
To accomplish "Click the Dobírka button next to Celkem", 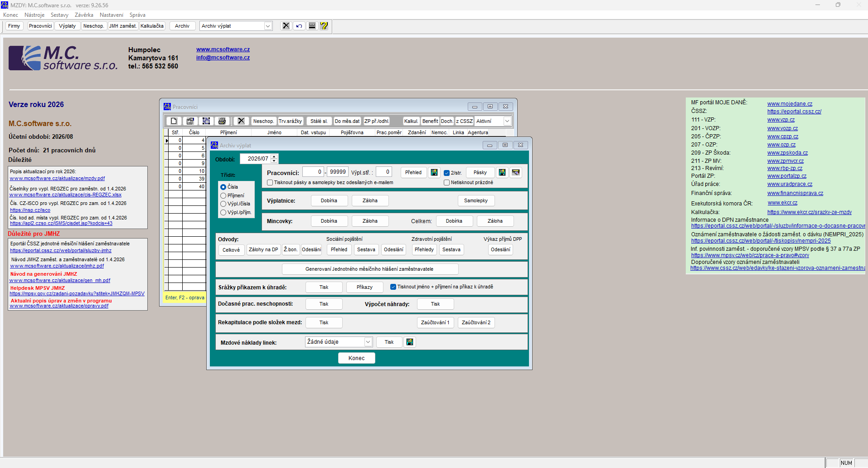I will point(454,221).
